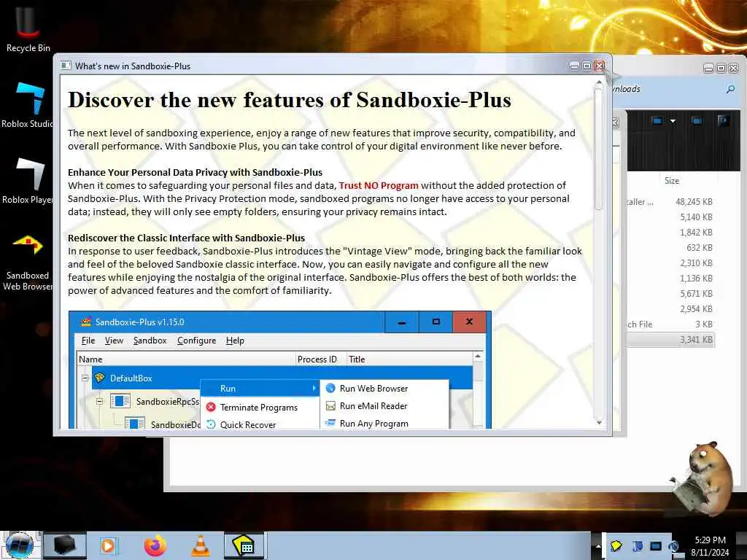747x560 pixels.
Task: Toggle the Explorer preview pane icon
Action: coord(697,121)
